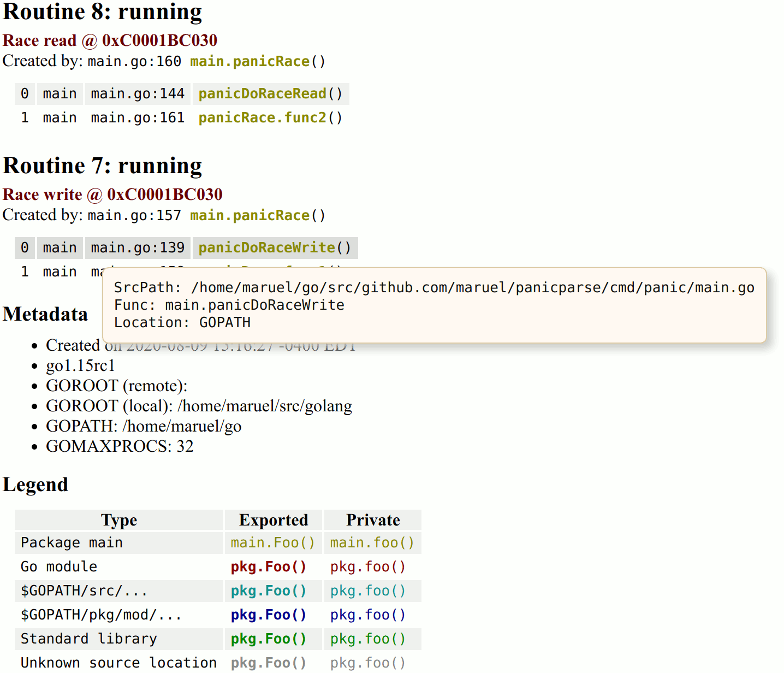Click main.panicRace() in Routine 7 Created by line
784x673 pixels.
[x=257, y=216]
